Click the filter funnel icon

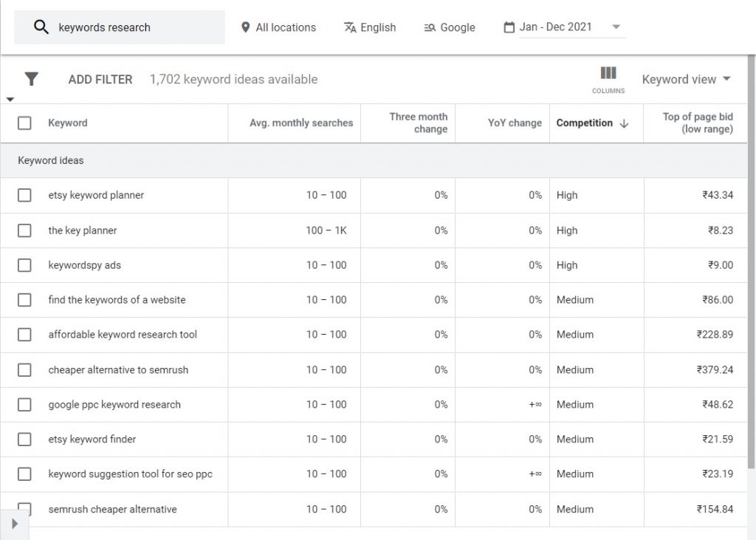31,78
